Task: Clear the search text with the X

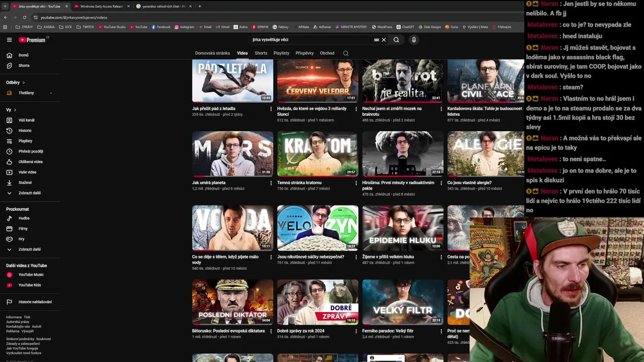Action: pos(383,40)
